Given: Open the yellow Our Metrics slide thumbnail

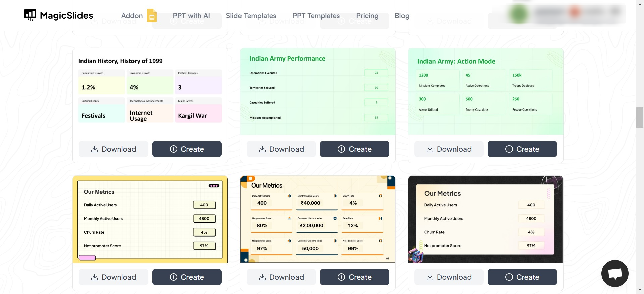Looking at the screenshot, I should point(150,219).
